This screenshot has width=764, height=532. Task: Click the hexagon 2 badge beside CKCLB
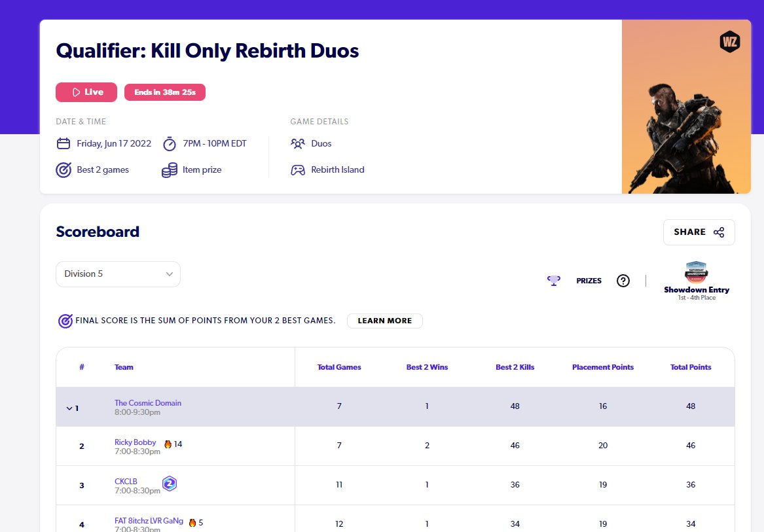169,484
